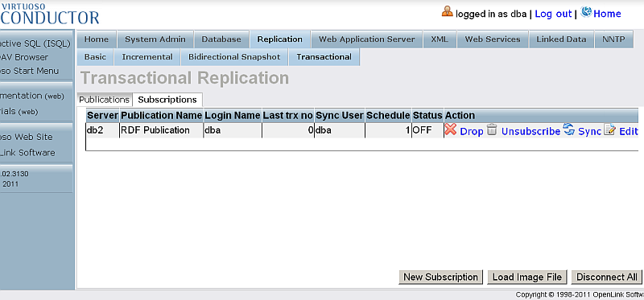The width and height of the screenshot is (644, 300).
Task: Open the Bidirectional Snapshot sub-tab
Action: [x=234, y=57]
